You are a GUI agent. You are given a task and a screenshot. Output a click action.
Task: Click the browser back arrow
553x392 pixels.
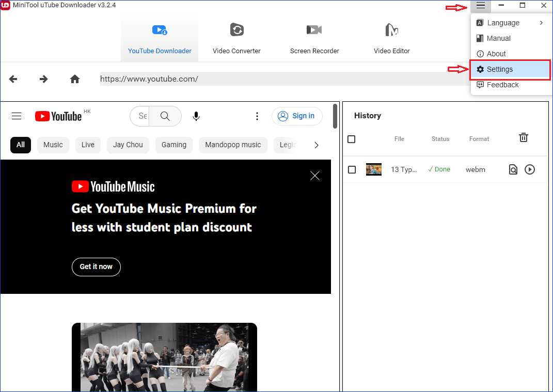[12, 79]
